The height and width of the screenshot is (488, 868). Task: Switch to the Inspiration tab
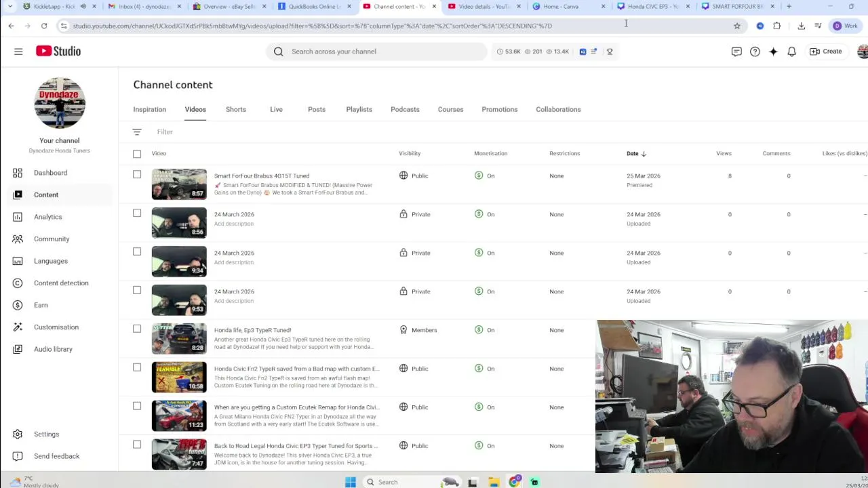pos(149,109)
